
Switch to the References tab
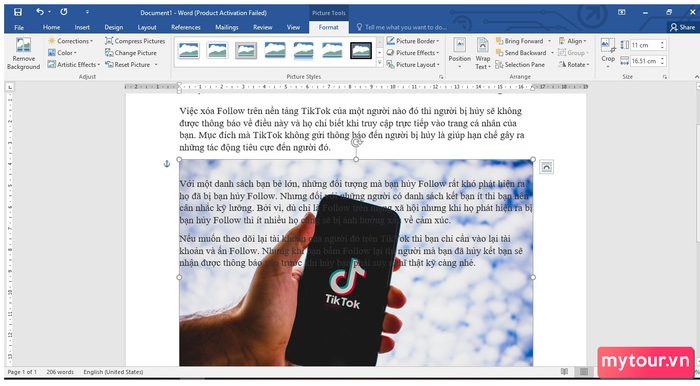click(x=186, y=27)
